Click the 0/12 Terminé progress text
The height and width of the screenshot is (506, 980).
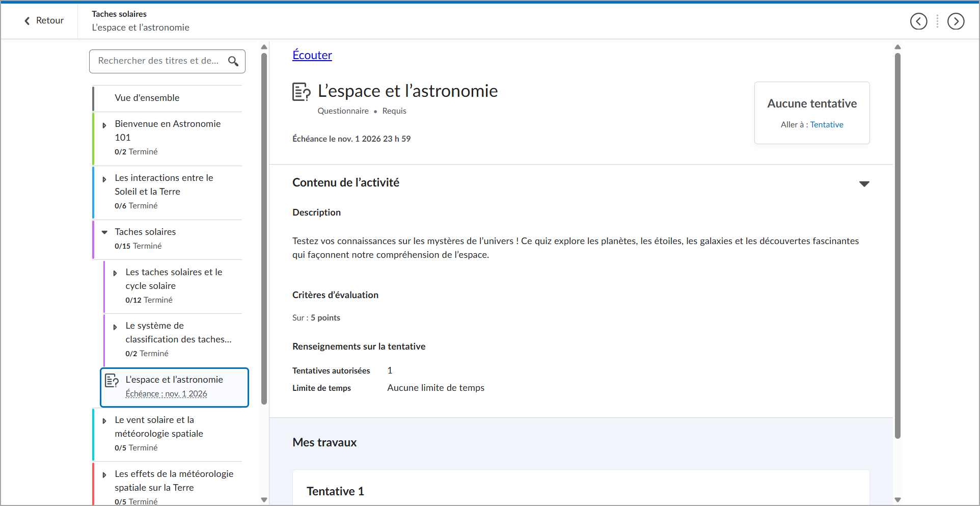[149, 300]
